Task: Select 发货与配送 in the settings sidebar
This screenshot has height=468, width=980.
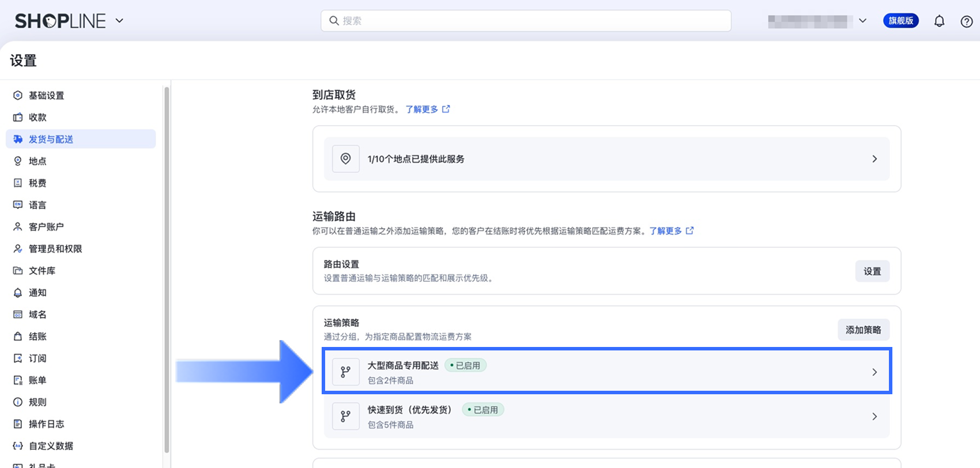Action: (51, 139)
